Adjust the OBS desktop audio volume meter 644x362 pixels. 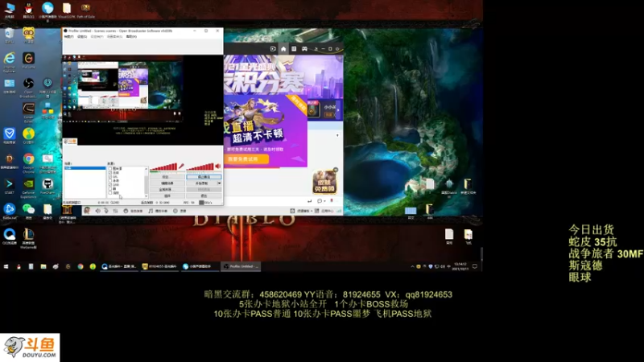(x=200, y=167)
